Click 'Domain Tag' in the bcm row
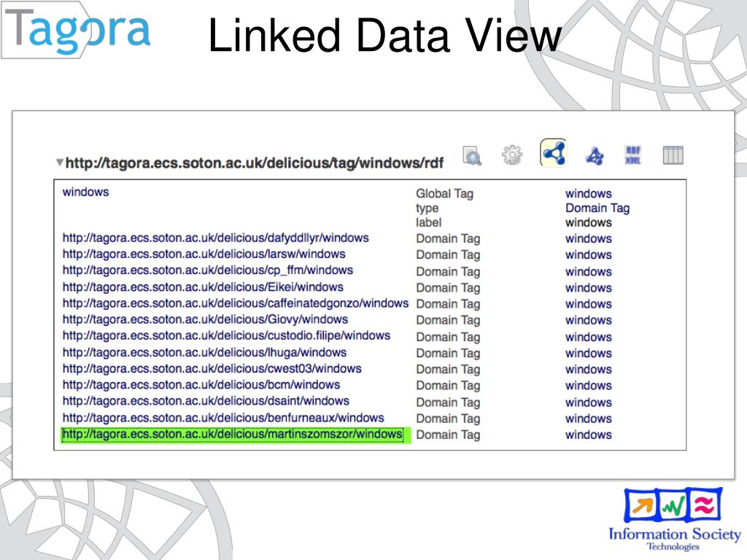This screenshot has width=747, height=560. click(448, 386)
